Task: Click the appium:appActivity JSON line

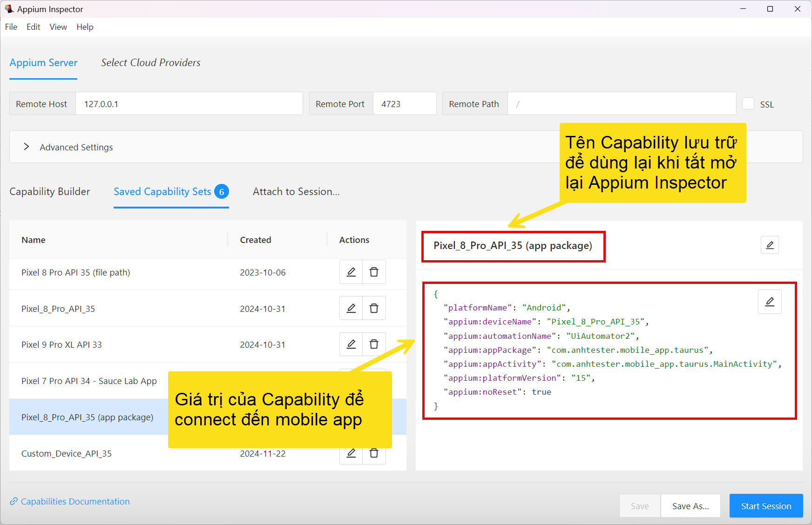Action: 612,364
